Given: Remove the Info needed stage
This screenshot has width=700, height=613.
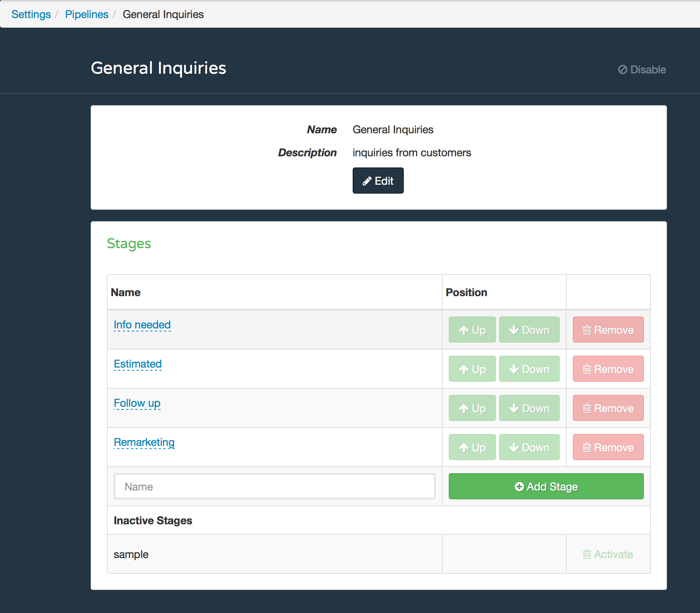Looking at the screenshot, I should click(x=608, y=330).
